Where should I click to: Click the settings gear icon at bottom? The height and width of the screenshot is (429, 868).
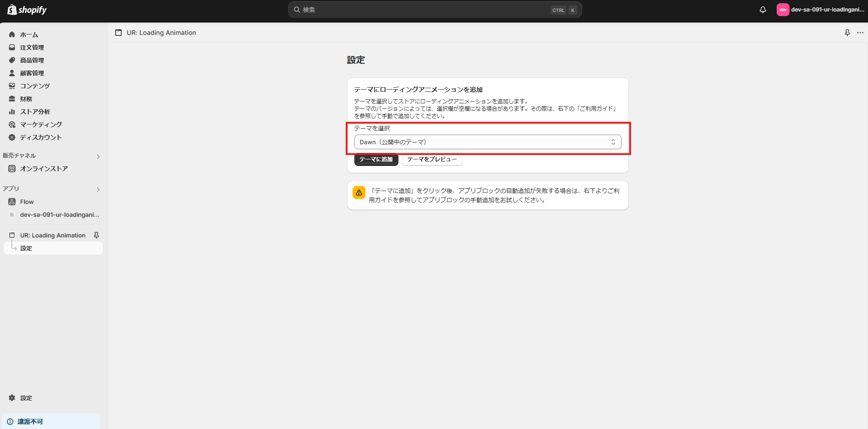pos(12,398)
